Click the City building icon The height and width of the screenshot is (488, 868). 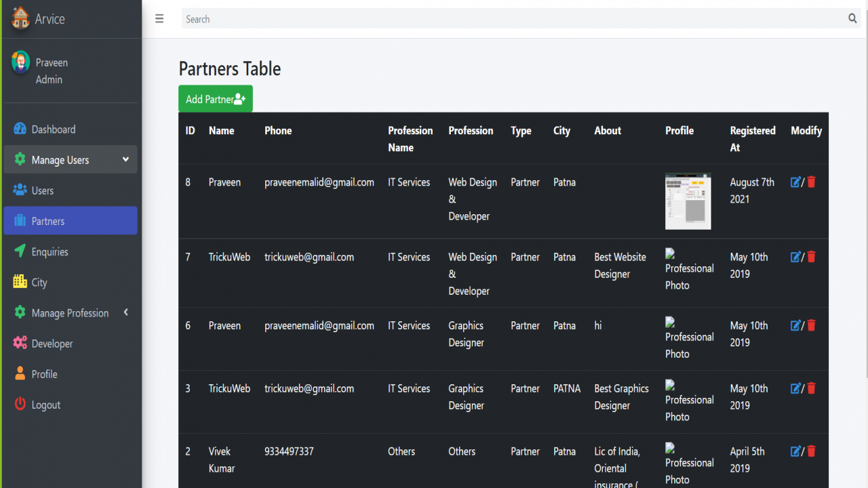(x=20, y=281)
